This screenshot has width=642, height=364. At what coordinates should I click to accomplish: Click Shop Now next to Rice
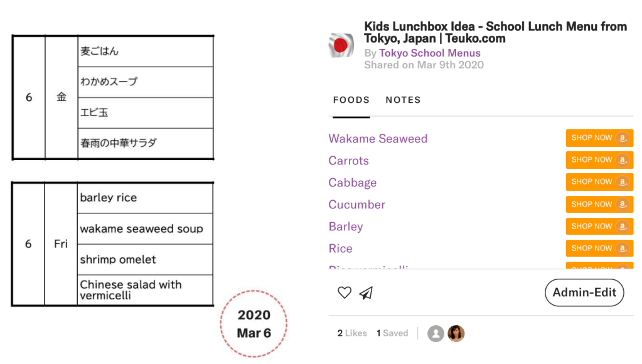pos(599,248)
